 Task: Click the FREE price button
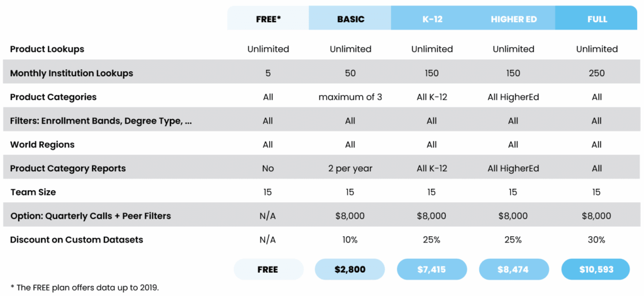[x=268, y=270]
